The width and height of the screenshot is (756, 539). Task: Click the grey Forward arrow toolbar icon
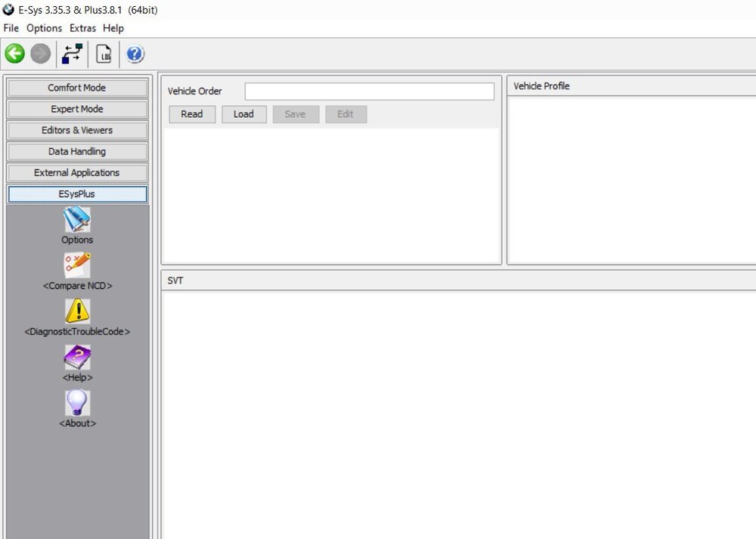click(x=41, y=54)
